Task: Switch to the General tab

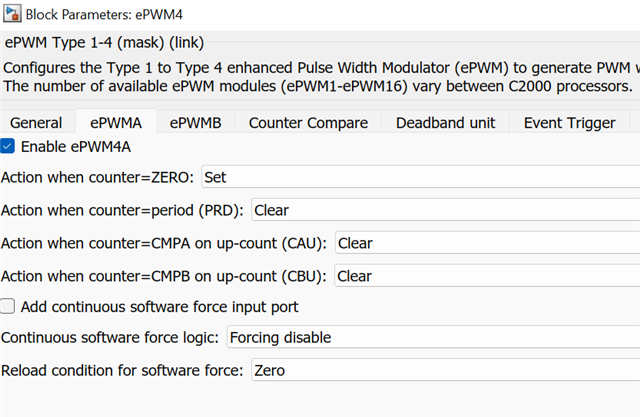Action: point(36,123)
